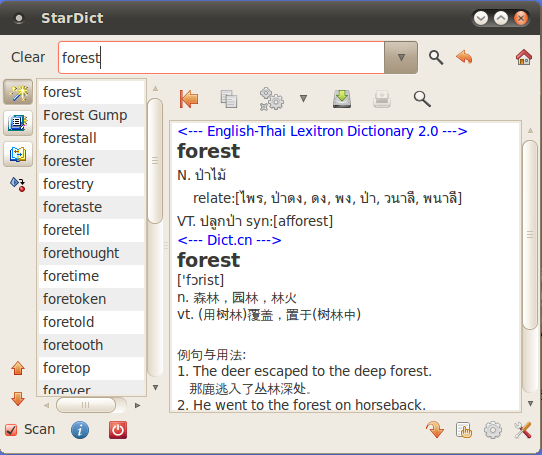Open the wrench and screwdriver tools icon
This screenshot has height=455, width=542.
tap(523, 430)
